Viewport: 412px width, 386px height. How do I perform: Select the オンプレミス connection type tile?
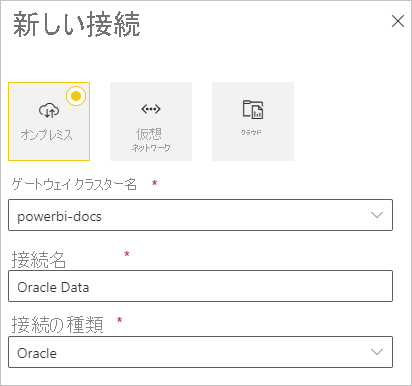pyautogui.click(x=49, y=121)
